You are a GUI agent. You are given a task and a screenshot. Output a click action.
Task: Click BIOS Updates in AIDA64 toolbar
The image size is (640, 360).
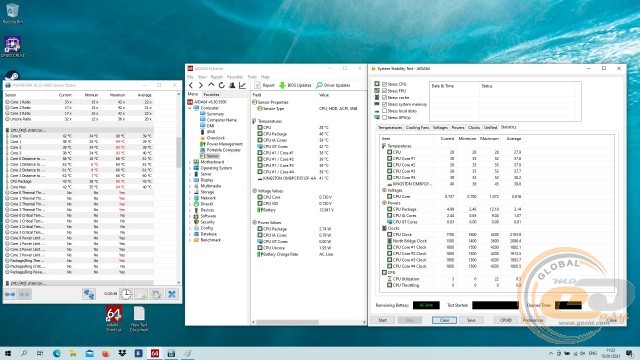295,85
